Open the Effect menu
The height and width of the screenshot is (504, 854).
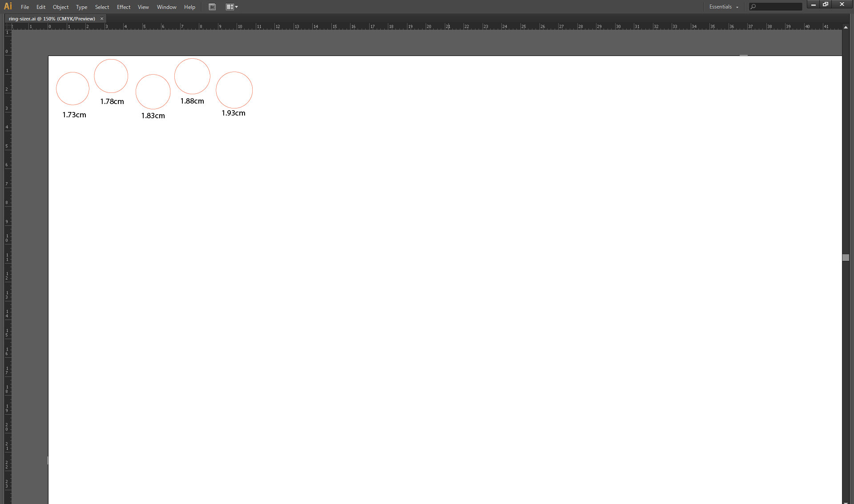[x=124, y=7]
